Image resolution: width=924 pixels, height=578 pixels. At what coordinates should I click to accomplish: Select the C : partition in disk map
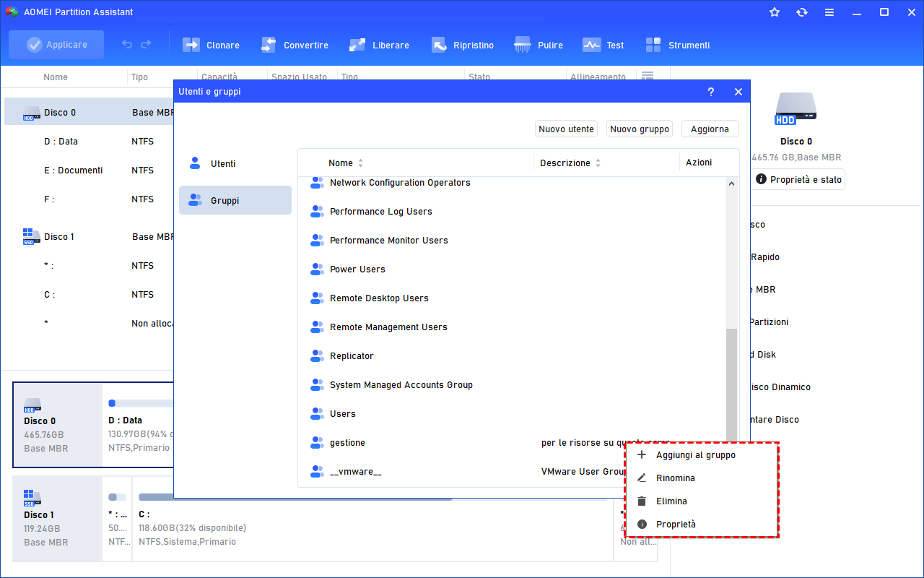click(x=372, y=519)
